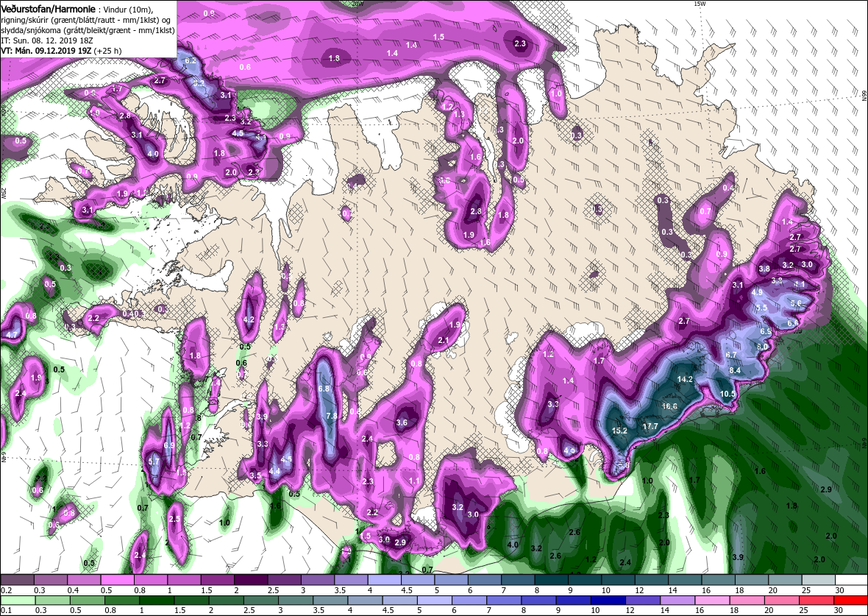The image size is (868, 616).
Task: Click the 0.4 label in the top legend
Action: [73, 590]
